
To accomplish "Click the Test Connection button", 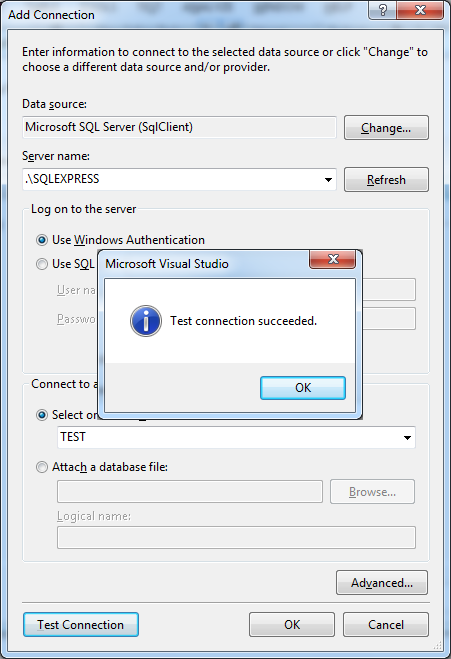I will (x=81, y=625).
